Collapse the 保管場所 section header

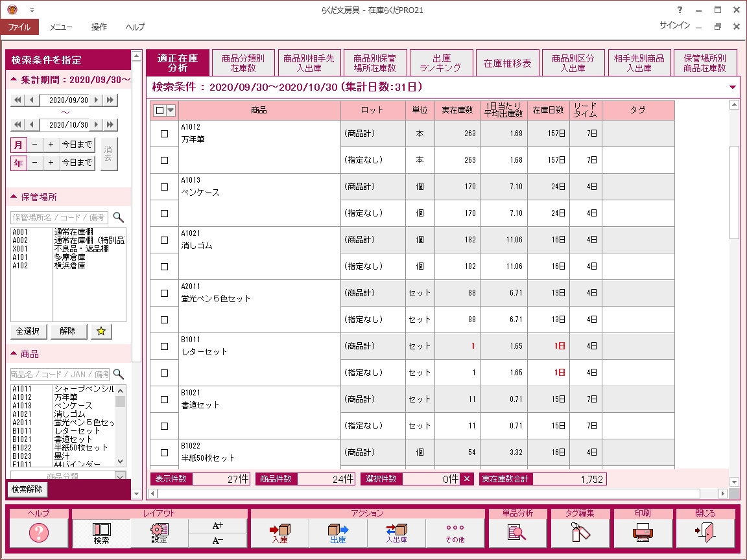[x=14, y=197]
